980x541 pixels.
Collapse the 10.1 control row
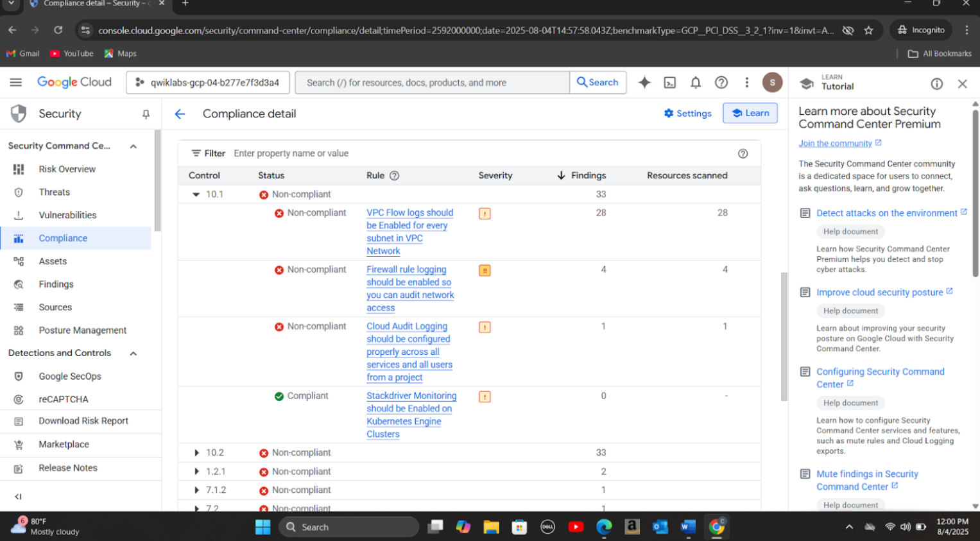tap(196, 194)
